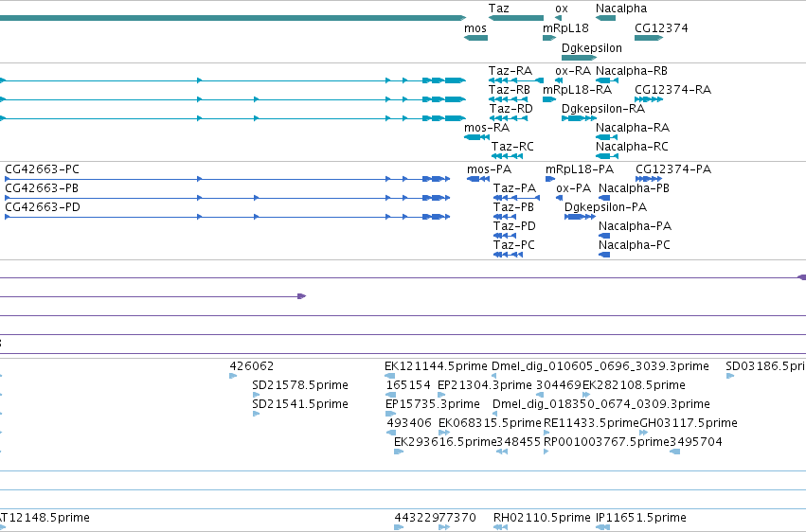Open the mos-RA transcript
The width and height of the screenshot is (806, 532).
(476, 137)
